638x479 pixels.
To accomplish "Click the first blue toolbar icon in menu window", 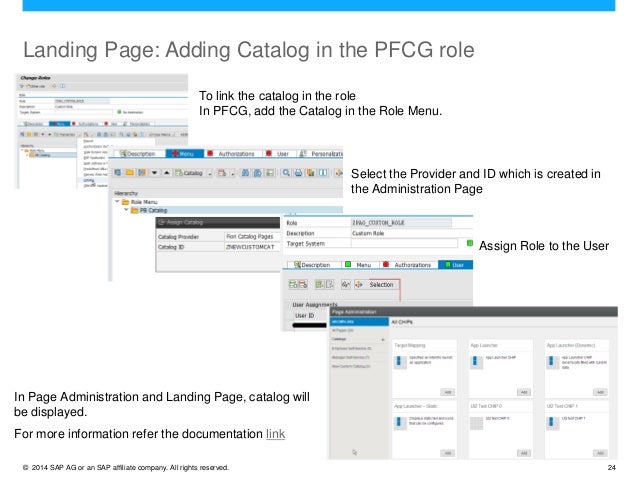I will click(x=118, y=173).
